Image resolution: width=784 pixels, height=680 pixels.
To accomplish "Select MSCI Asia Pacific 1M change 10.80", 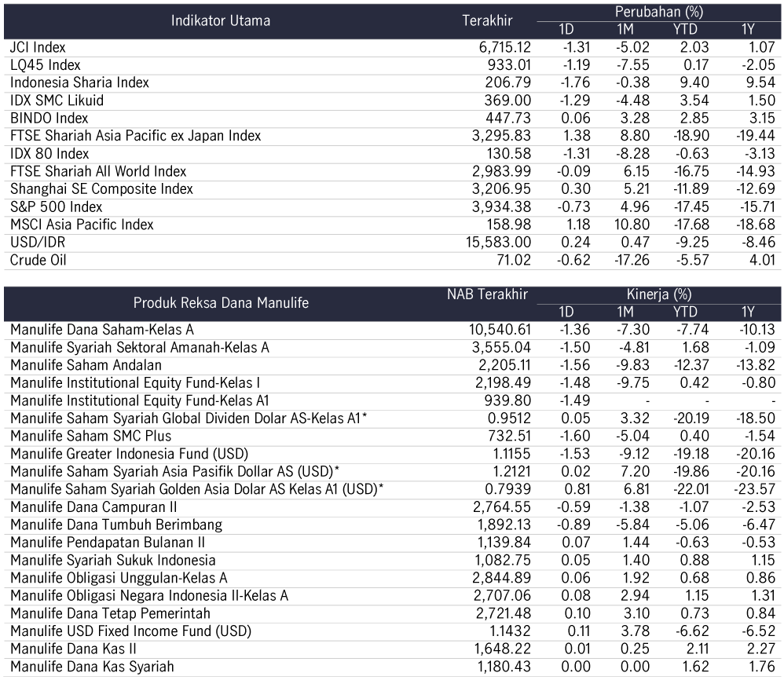I will pyautogui.click(x=632, y=225).
